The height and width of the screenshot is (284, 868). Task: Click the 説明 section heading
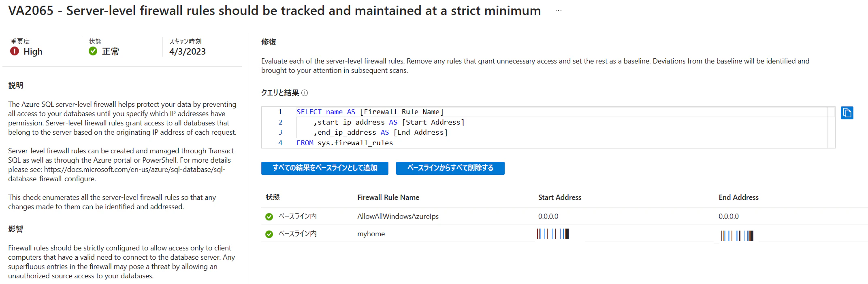click(16, 86)
